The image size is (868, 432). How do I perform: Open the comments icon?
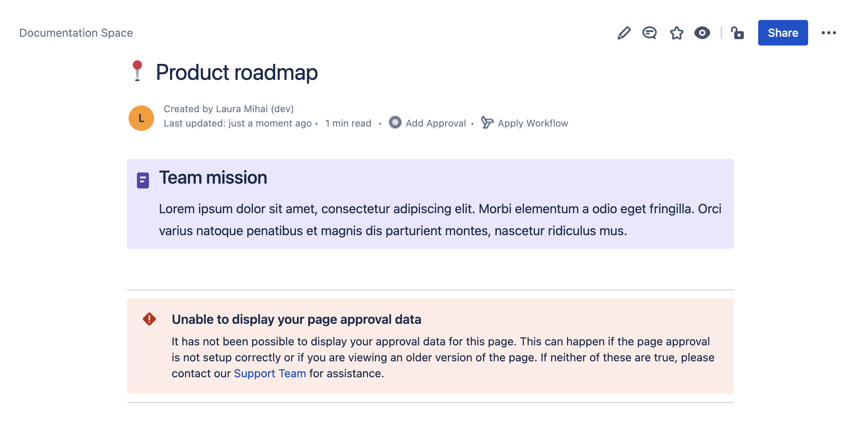pyautogui.click(x=650, y=33)
